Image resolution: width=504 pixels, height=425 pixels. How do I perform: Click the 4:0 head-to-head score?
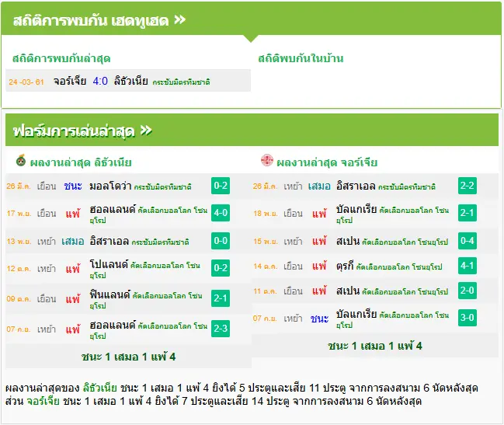coord(100,81)
